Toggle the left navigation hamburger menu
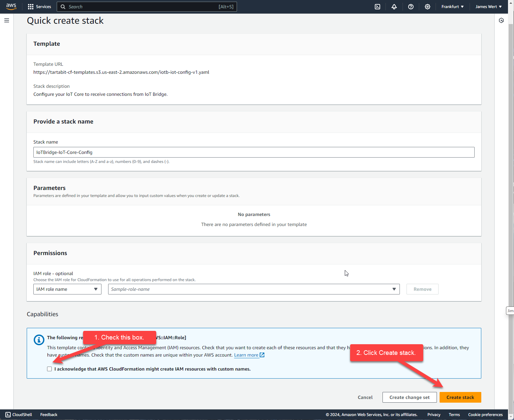Image resolution: width=514 pixels, height=420 pixels. pos(7,20)
